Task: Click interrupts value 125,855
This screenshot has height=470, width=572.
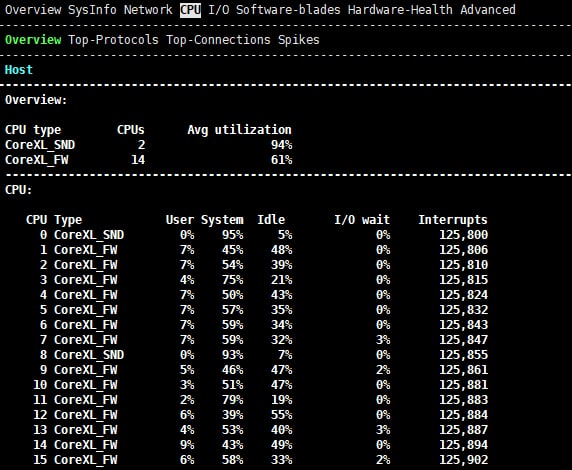Action: [463, 354]
